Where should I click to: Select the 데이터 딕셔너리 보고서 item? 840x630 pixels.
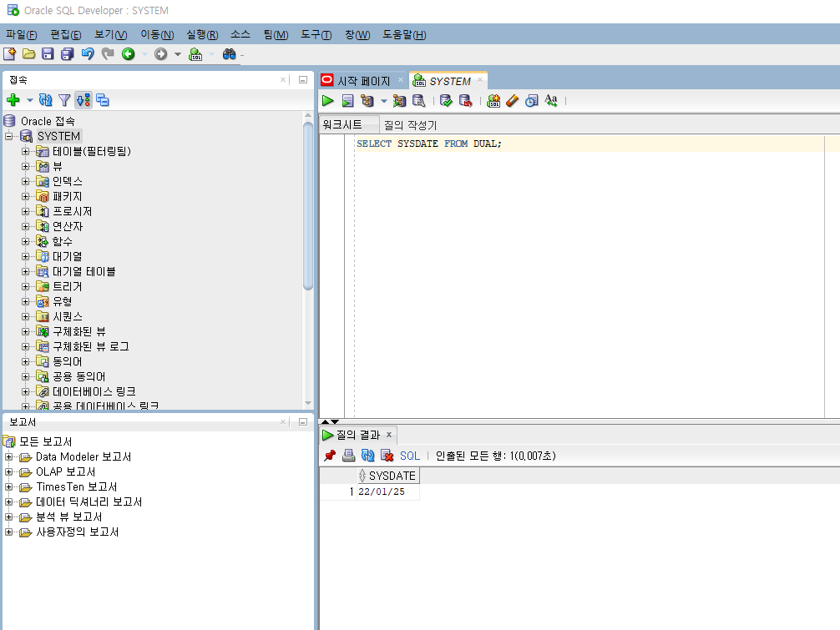(x=89, y=502)
